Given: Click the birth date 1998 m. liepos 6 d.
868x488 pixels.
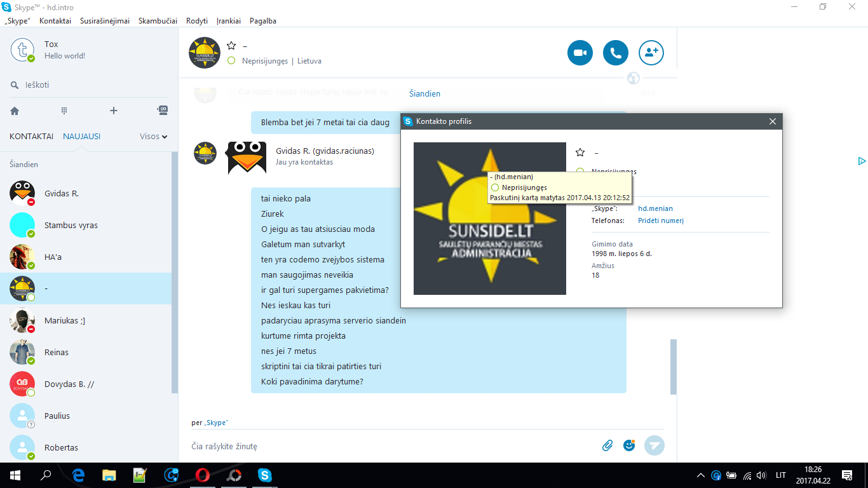Looking at the screenshot, I should point(621,254).
